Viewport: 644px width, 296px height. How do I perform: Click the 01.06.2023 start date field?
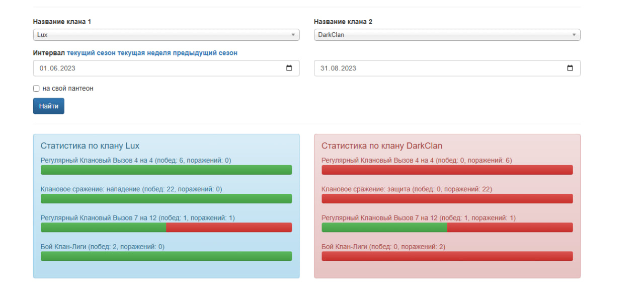(151, 68)
